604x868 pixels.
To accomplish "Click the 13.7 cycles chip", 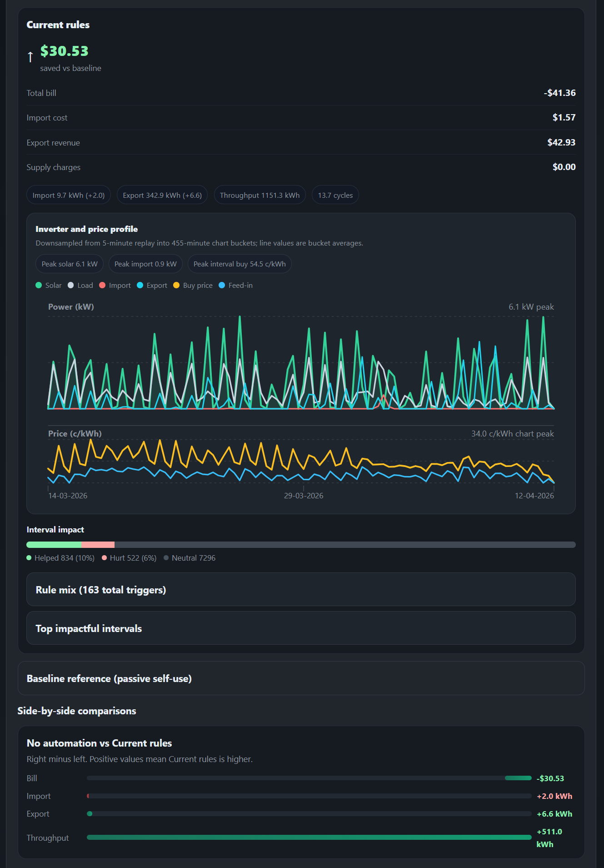I will [x=335, y=195].
